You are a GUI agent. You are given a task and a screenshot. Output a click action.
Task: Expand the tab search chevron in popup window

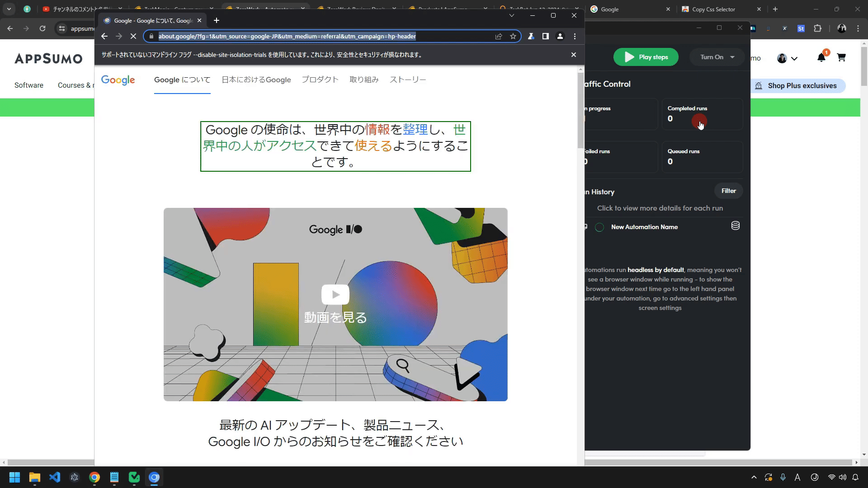pyautogui.click(x=511, y=15)
